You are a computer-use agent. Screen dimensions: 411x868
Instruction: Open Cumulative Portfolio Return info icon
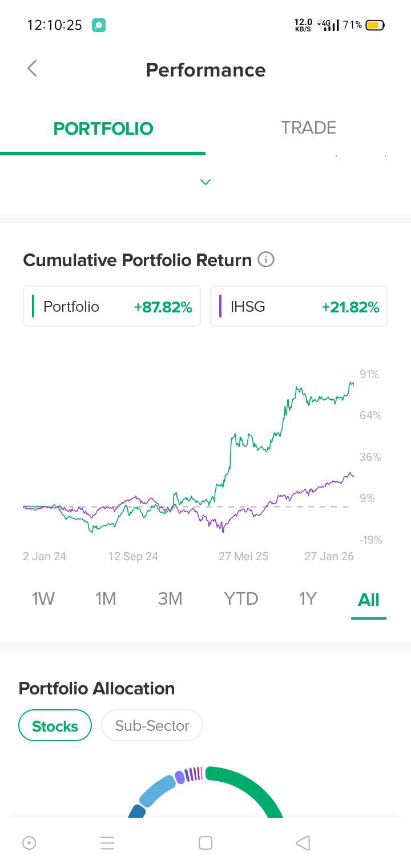pos(266,260)
